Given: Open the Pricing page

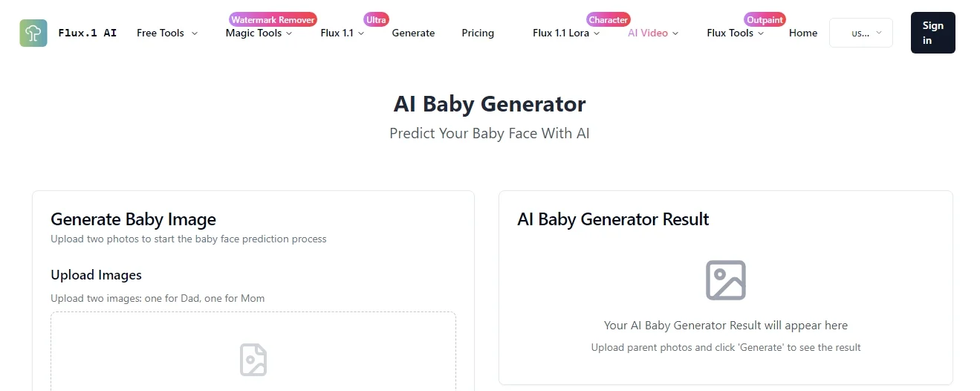Looking at the screenshot, I should (x=478, y=33).
